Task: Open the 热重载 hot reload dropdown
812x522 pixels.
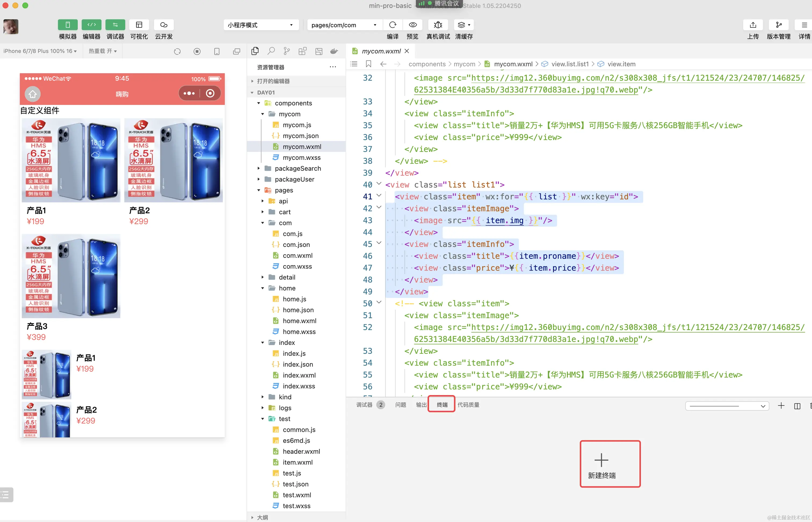Action: coord(103,51)
